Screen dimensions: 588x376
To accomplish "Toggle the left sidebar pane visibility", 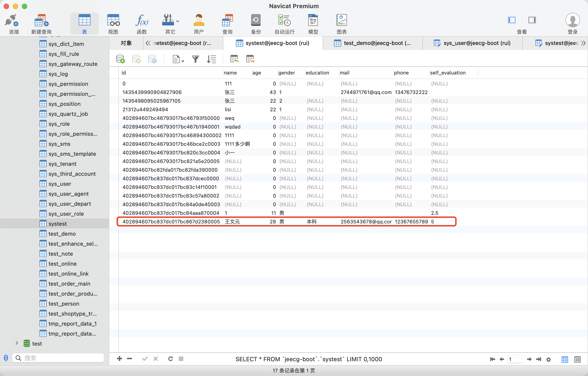I will tap(512, 20).
